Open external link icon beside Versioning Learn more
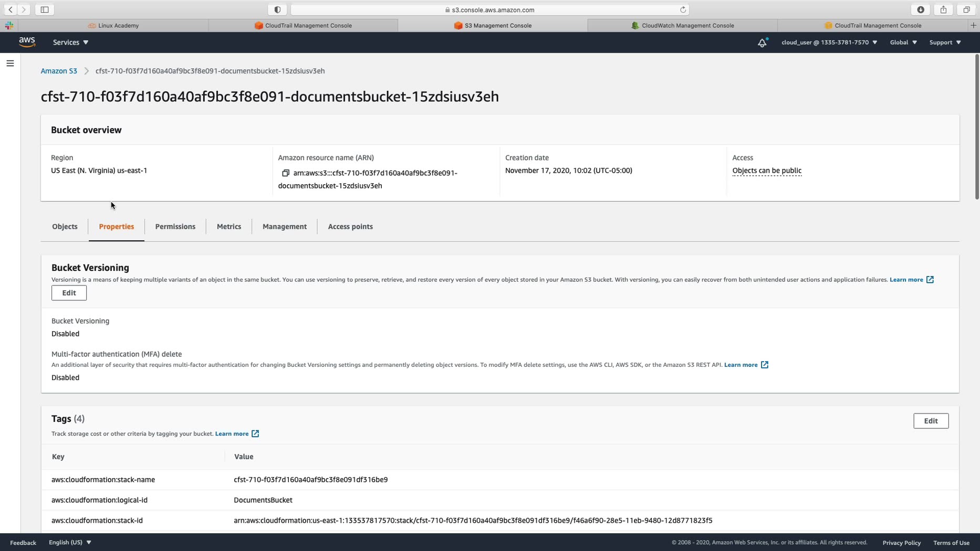 tap(930, 280)
